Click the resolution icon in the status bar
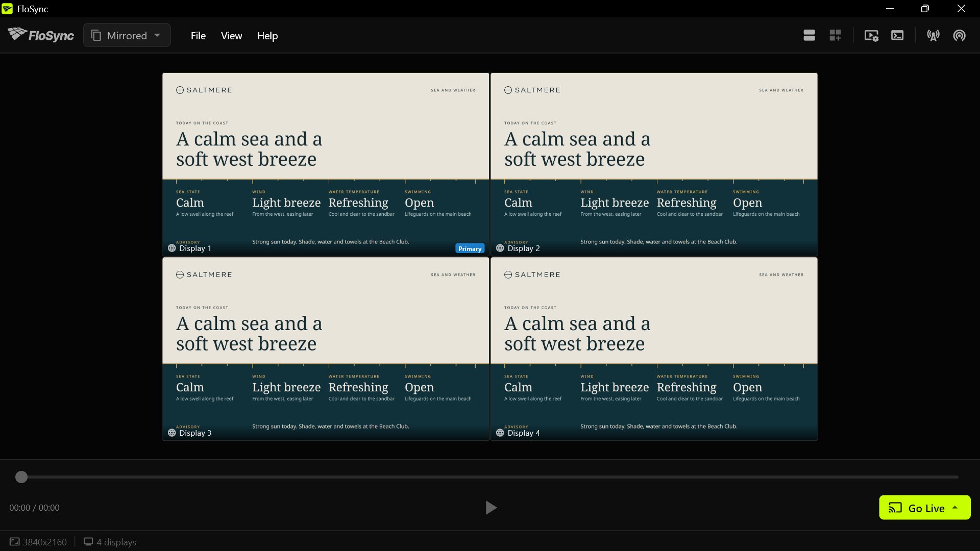 [x=15, y=542]
